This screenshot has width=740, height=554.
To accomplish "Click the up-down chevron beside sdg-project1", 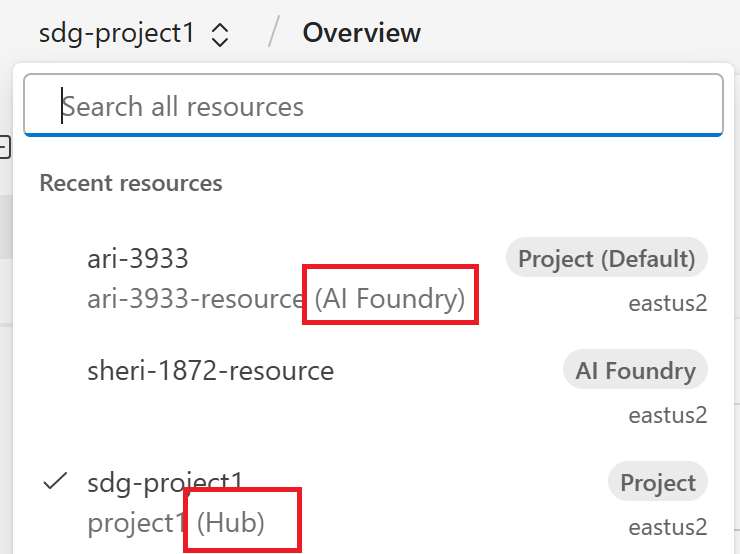I will (220, 35).
